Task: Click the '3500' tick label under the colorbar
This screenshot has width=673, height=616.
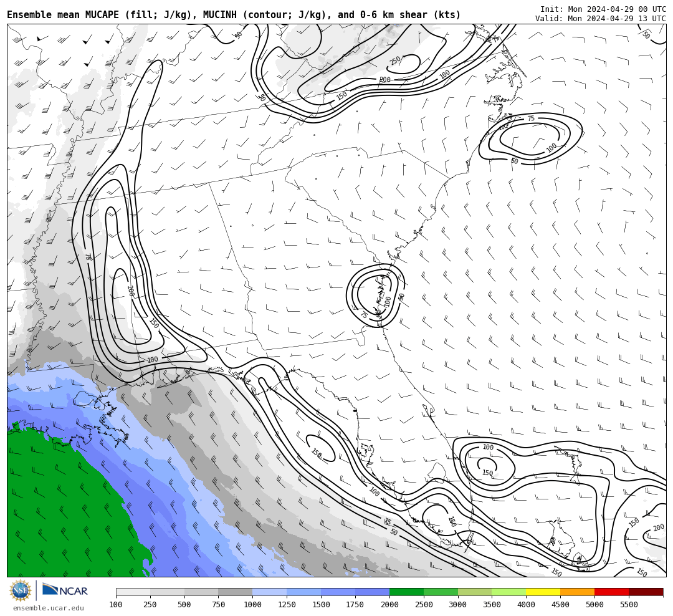Action: point(492,605)
